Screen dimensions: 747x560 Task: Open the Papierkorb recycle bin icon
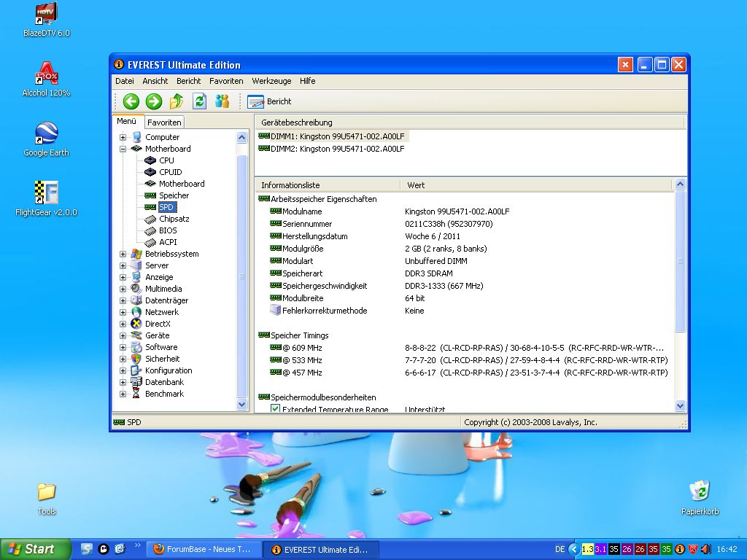[700, 498]
